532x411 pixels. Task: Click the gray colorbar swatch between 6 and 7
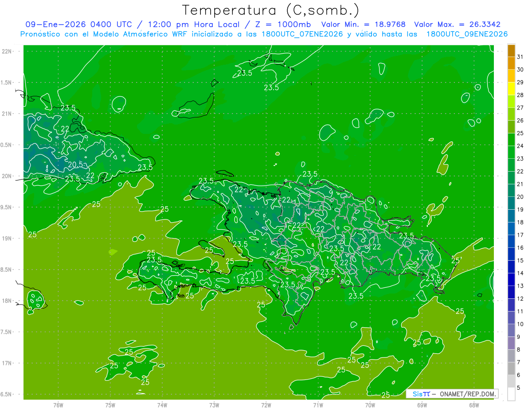pos(511,368)
